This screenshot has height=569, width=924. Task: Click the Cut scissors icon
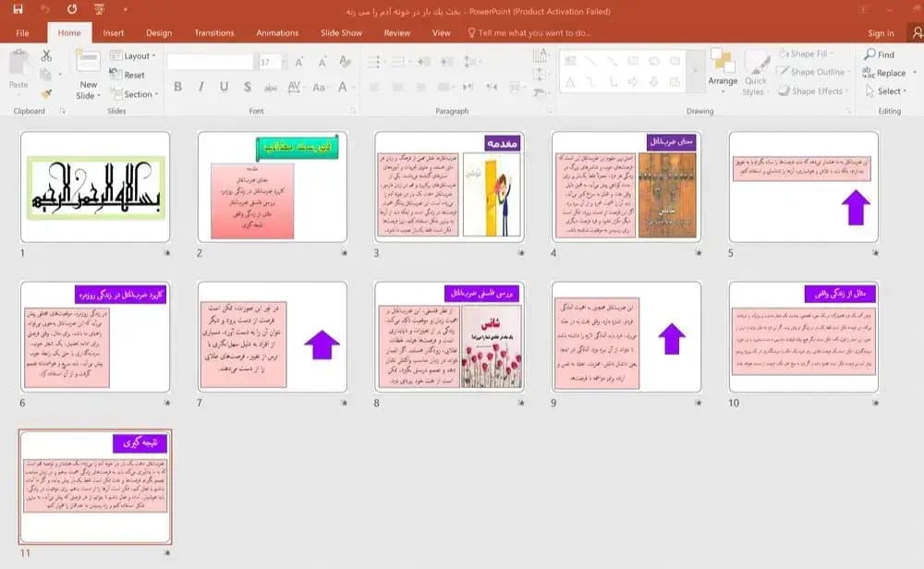46,56
